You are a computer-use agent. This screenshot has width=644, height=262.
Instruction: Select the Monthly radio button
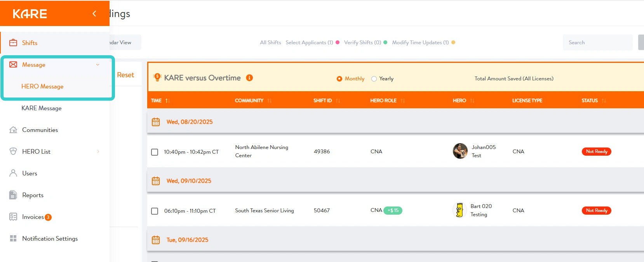[x=339, y=78]
